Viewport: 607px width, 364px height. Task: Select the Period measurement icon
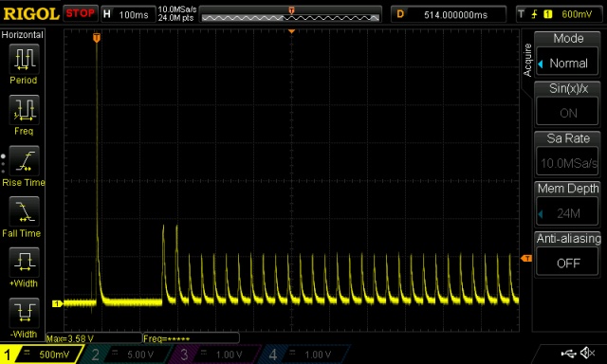click(24, 59)
